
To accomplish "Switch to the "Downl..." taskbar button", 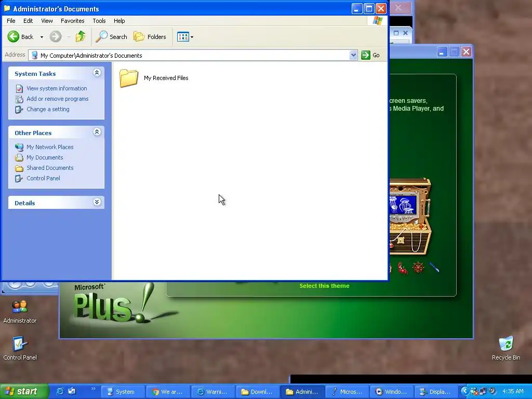I will tap(258, 392).
